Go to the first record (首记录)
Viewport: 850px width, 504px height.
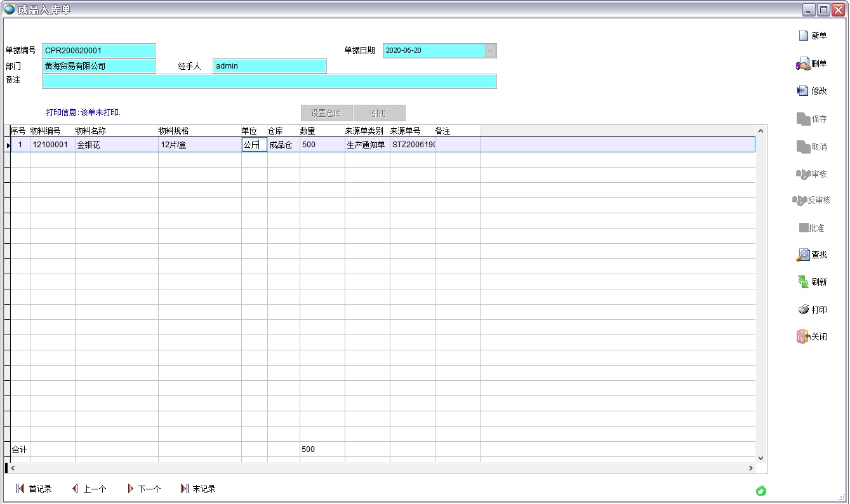(x=34, y=489)
